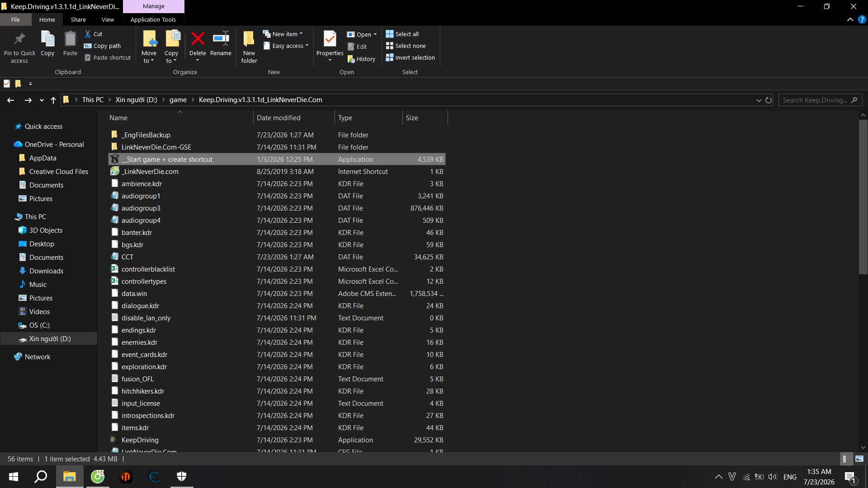The height and width of the screenshot is (488, 868).
Task: Expand the Open button dropdown arrow
Action: 375,34
